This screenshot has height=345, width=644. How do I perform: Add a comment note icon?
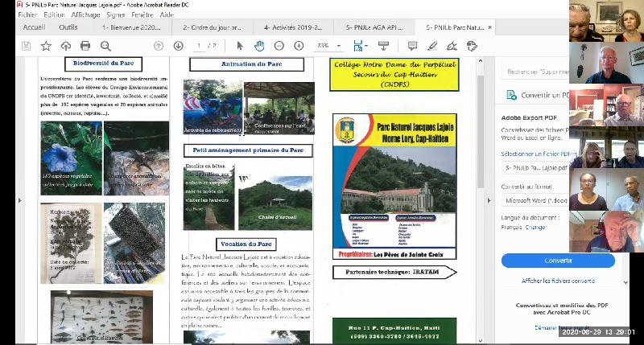[412, 46]
